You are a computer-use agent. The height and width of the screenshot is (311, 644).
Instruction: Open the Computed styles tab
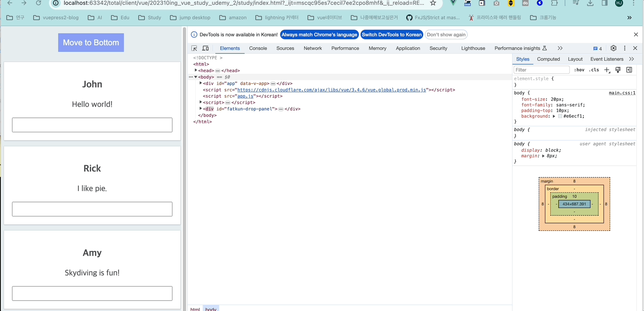[x=548, y=59]
